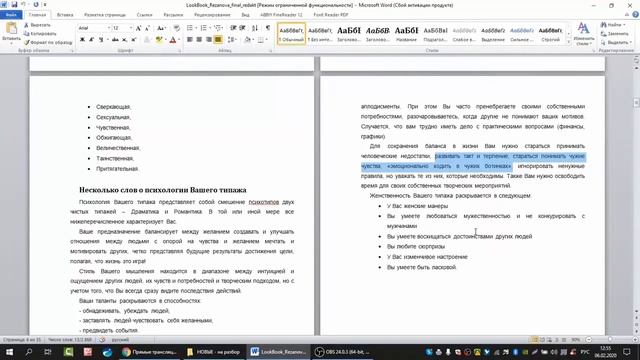Open Chrome window in the taskbar
Screen dimensions: 640x360
pos(149,352)
